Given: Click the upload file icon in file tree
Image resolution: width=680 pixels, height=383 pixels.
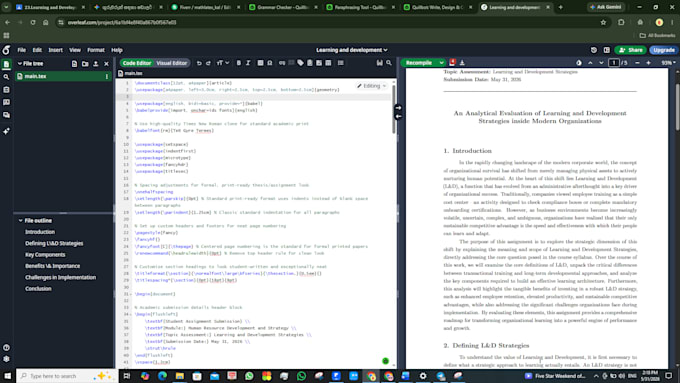Looking at the screenshot, I should (96, 64).
